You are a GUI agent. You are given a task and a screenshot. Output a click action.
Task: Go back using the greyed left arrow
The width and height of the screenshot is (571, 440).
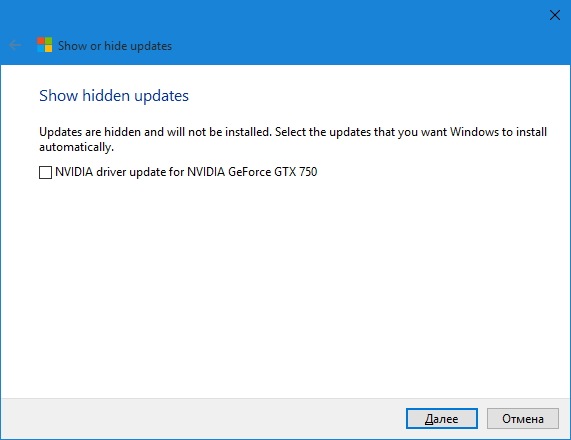15,46
